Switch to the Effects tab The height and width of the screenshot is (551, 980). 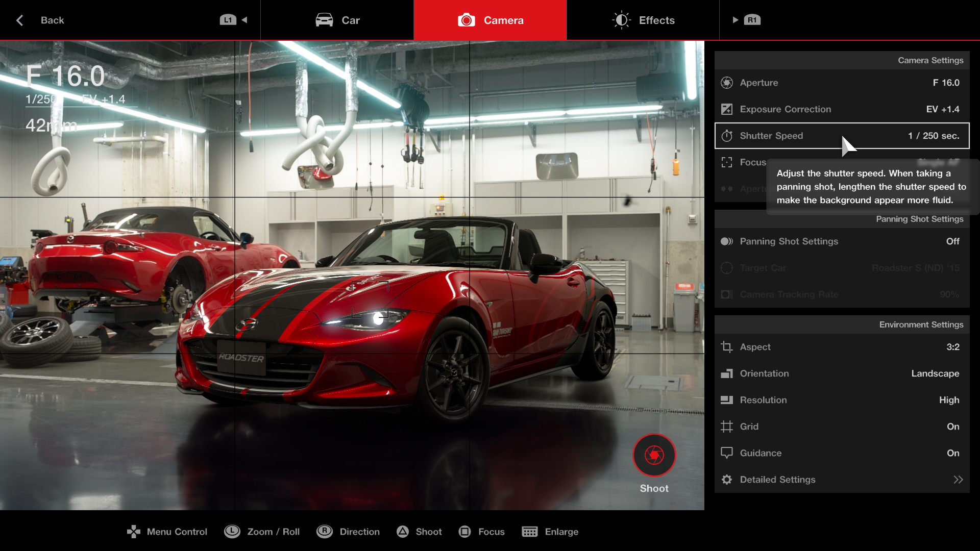click(643, 20)
